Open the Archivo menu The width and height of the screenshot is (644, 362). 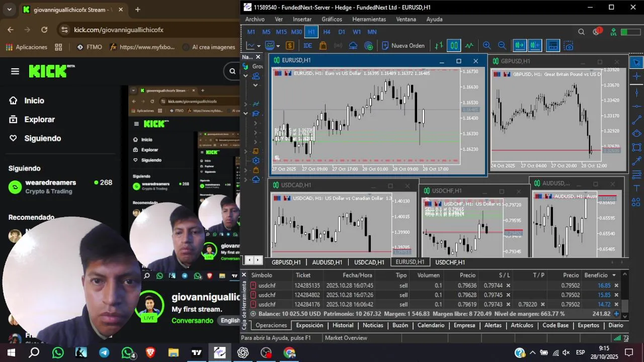pyautogui.click(x=255, y=19)
